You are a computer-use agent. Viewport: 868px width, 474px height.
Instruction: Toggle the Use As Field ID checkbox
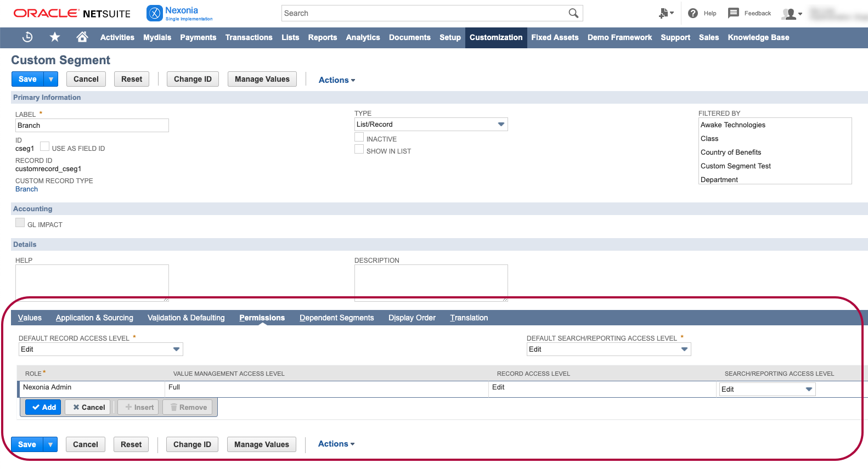pos(44,146)
